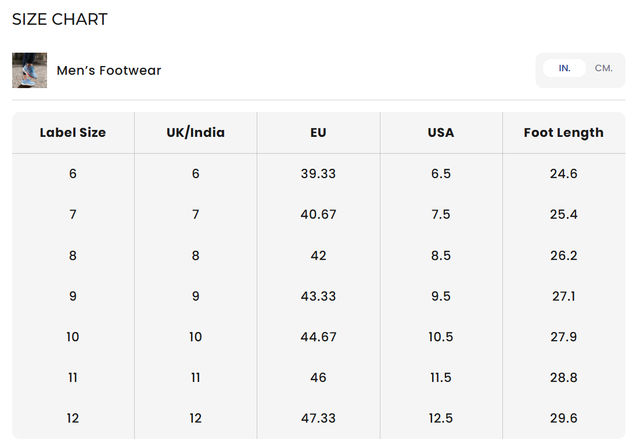This screenshot has width=640, height=448.
Task: Select the USA 12.5 size cell
Action: (441, 418)
